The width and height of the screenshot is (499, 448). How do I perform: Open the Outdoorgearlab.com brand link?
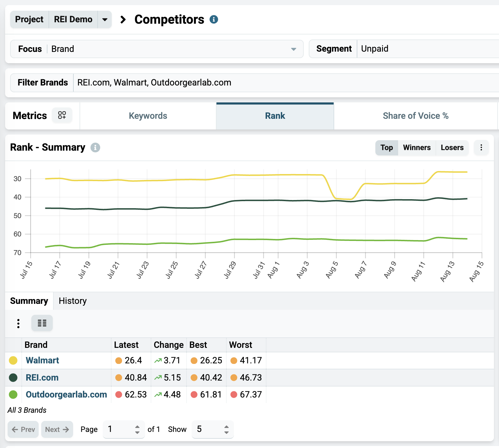click(66, 394)
